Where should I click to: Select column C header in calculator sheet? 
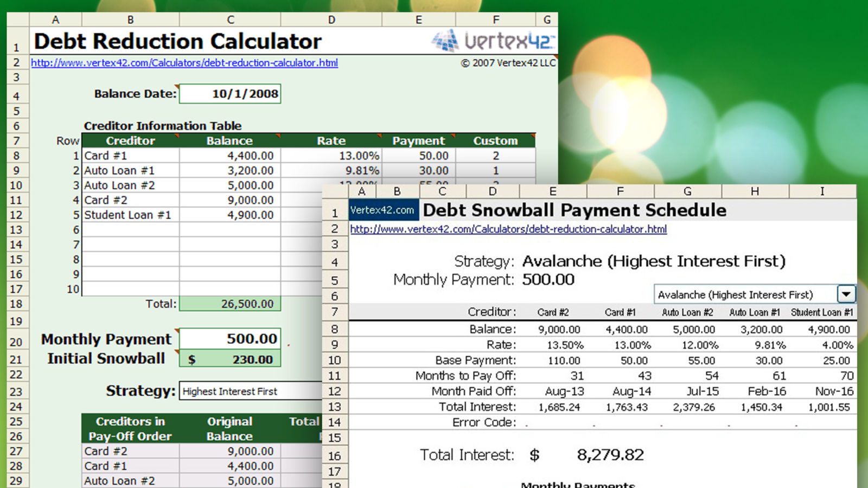230,20
